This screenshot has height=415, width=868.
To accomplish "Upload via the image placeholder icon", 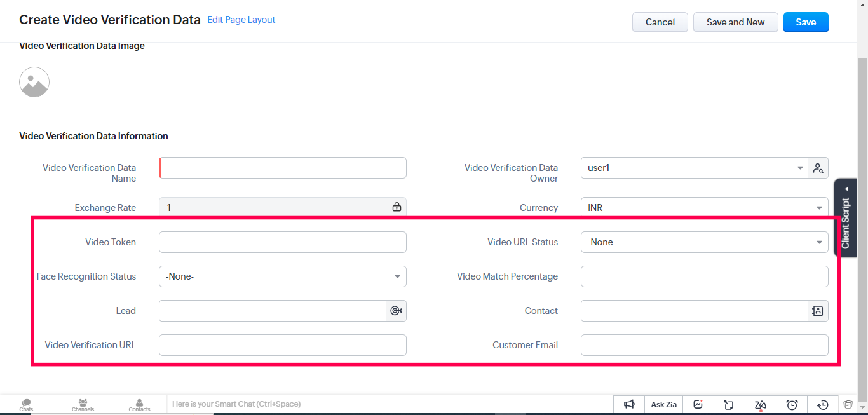I will [x=34, y=82].
